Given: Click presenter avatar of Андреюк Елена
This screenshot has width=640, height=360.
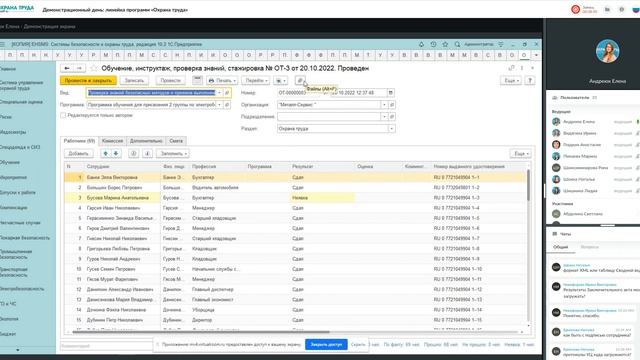Looking at the screenshot, I should pos(607,51).
